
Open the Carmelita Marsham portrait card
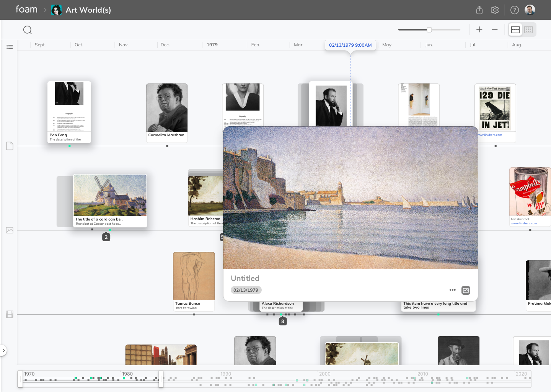click(167, 113)
